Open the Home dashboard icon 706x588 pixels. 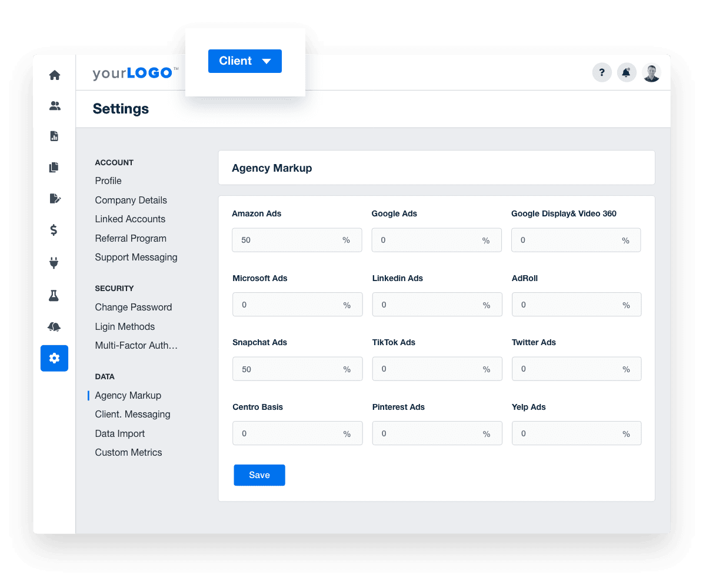pyautogui.click(x=54, y=75)
